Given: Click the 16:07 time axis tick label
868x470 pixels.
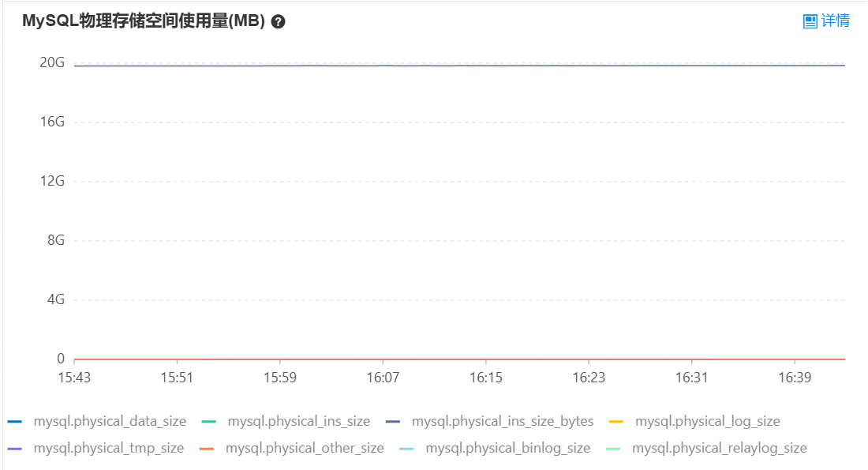Looking at the screenshot, I should tap(383, 378).
